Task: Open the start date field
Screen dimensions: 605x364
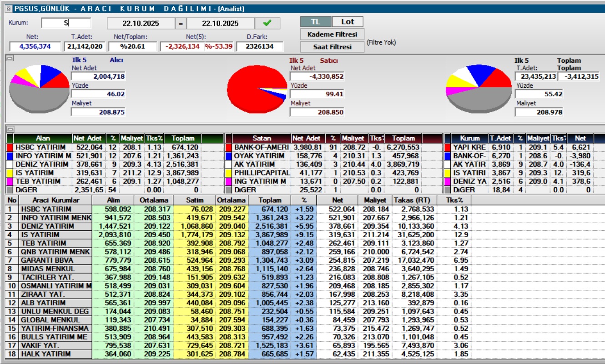Action: coord(141,23)
